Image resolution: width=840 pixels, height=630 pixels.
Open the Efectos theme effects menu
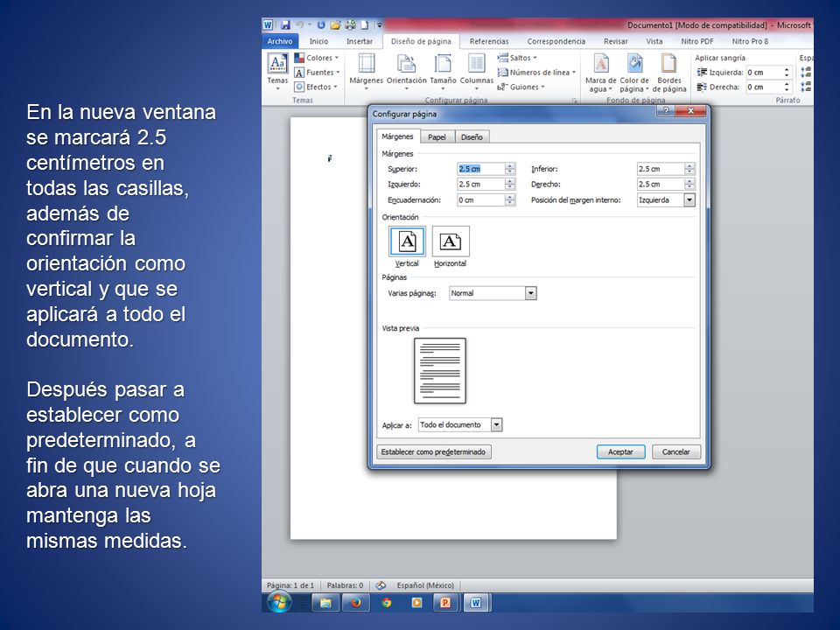(316, 87)
